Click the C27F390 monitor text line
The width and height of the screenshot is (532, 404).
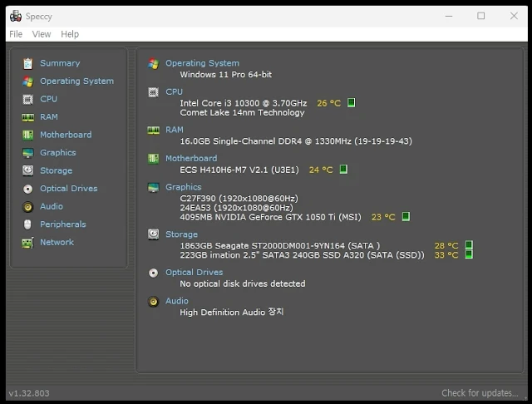tap(239, 199)
